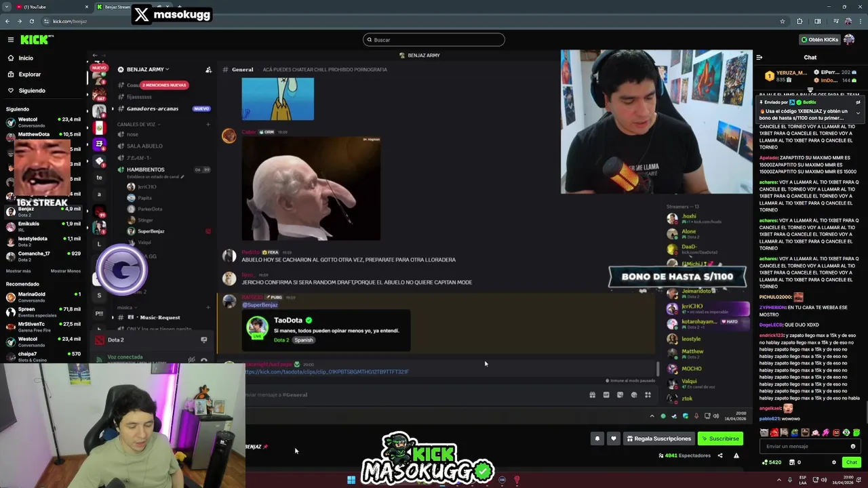This screenshot has height=488, width=868.
Task: Go to Inicio in the sidebar
Action: point(26,58)
